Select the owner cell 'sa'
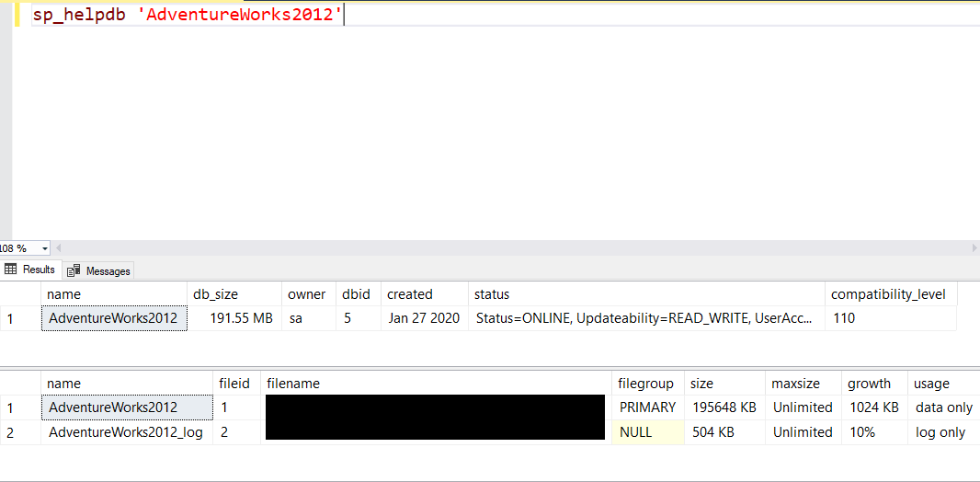The width and height of the screenshot is (980, 482). coord(310,318)
